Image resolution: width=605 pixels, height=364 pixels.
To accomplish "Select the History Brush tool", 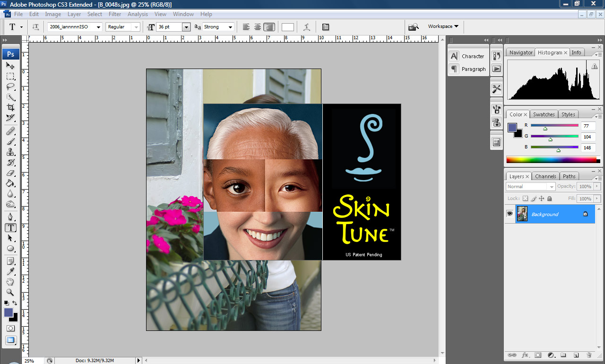I will [x=10, y=162].
